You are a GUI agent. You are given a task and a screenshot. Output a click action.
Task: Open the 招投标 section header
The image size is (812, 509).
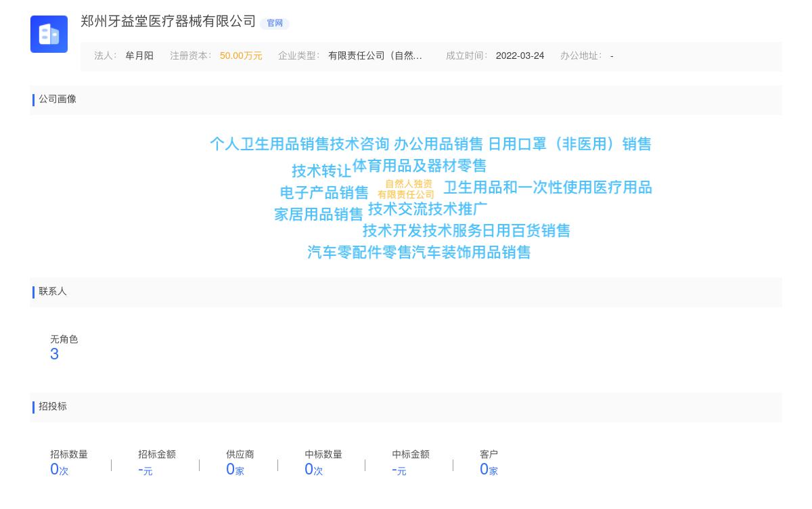(53, 407)
